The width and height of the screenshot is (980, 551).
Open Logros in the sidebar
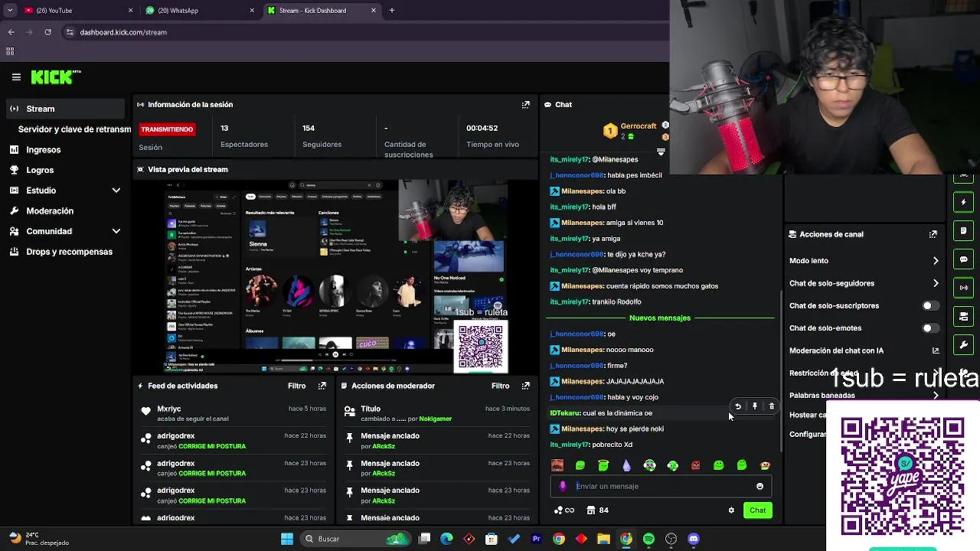click(x=40, y=170)
